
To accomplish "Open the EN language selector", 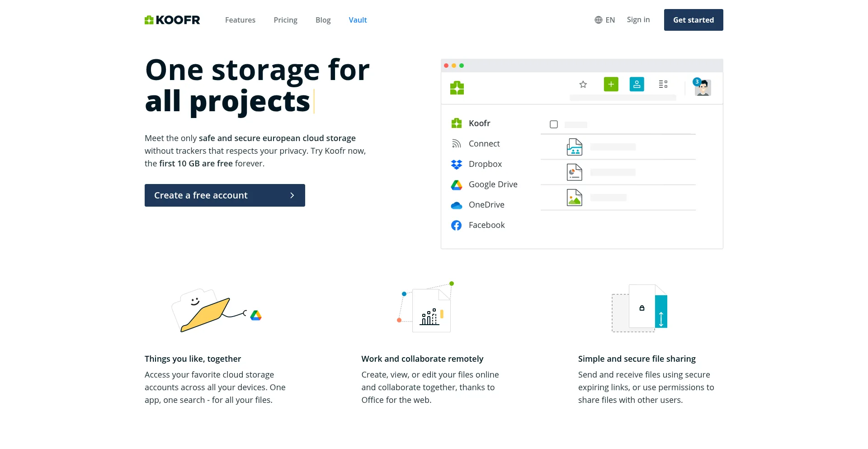I will [x=604, y=20].
